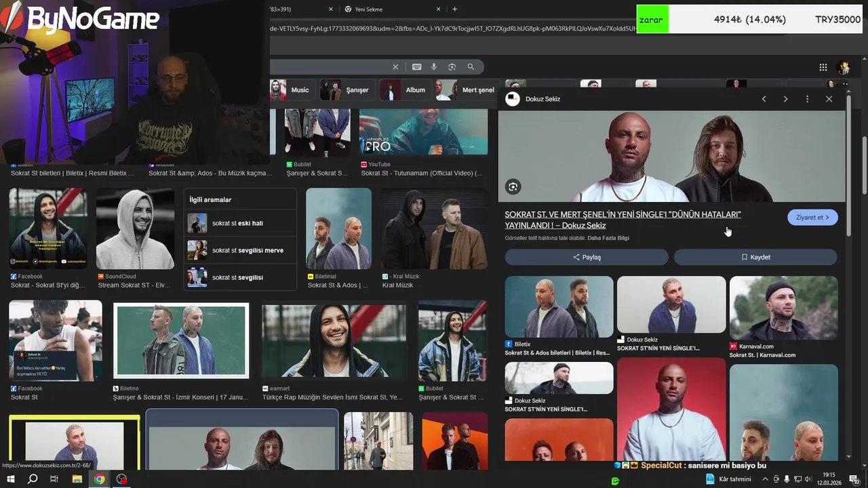Open the OBS icon on the taskbar

click(121, 479)
